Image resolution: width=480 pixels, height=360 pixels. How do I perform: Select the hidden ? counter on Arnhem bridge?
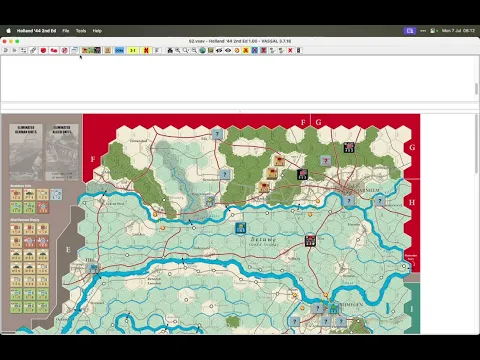click(348, 201)
